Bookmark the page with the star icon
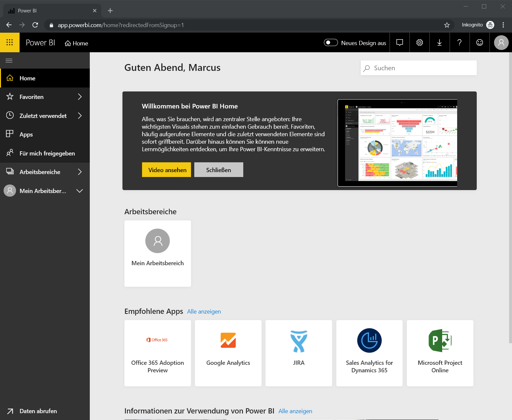Screen dimensions: 512x420 [447, 25]
